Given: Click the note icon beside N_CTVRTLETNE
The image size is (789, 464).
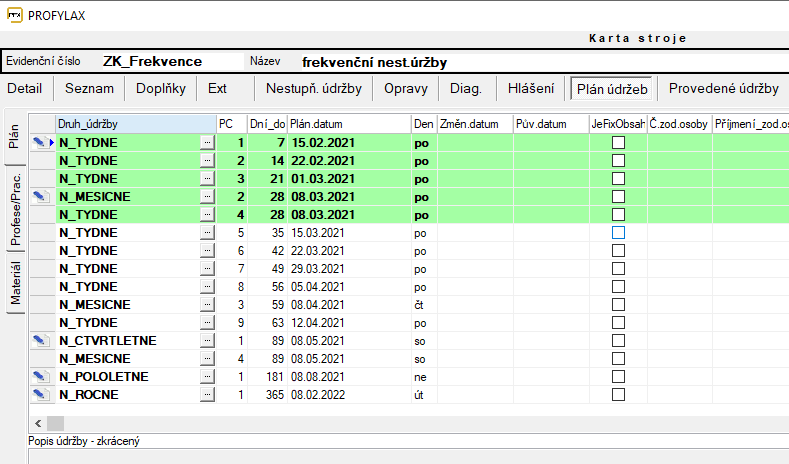Looking at the screenshot, I should [x=39, y=341].
